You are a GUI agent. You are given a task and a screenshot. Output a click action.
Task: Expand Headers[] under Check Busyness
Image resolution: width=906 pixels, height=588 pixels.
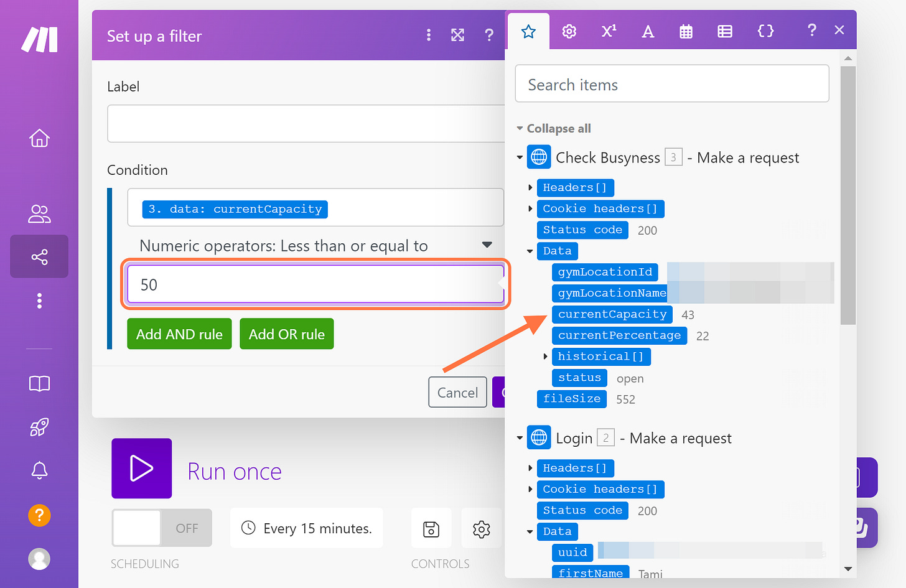point(530,187)
